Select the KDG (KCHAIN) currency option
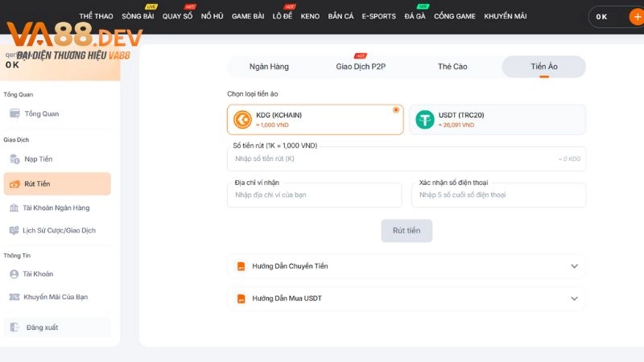The width and height of the screenshot is (644, 362). (x=315, y=120)
